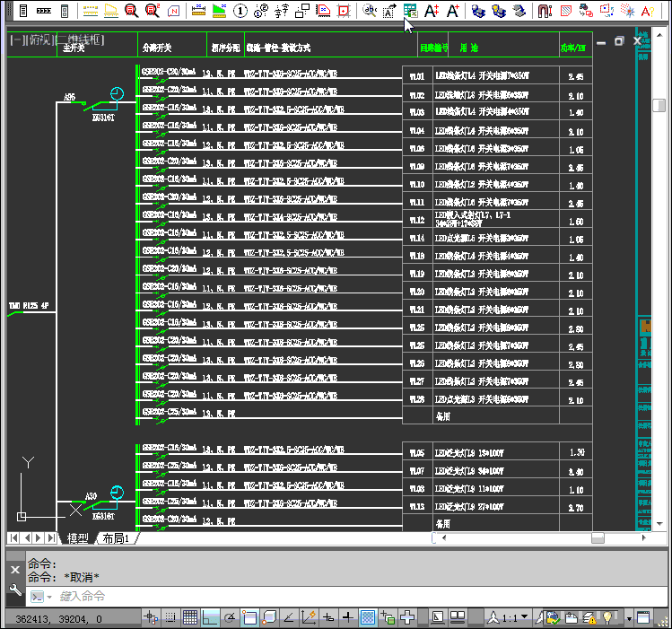The height and width of the screenshot is (629, 672).
Task: Click the table insert icon in toolbar
Action: (x=410, y=11)
